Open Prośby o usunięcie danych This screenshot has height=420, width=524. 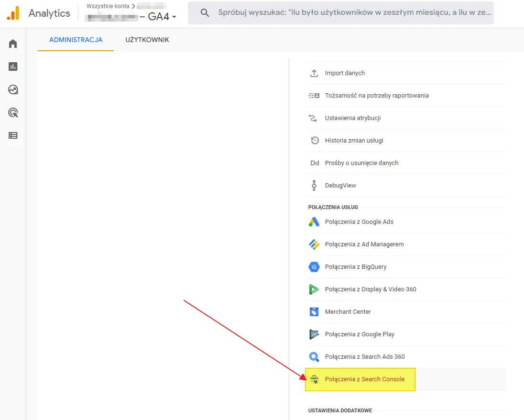click(x=405, y=163)
